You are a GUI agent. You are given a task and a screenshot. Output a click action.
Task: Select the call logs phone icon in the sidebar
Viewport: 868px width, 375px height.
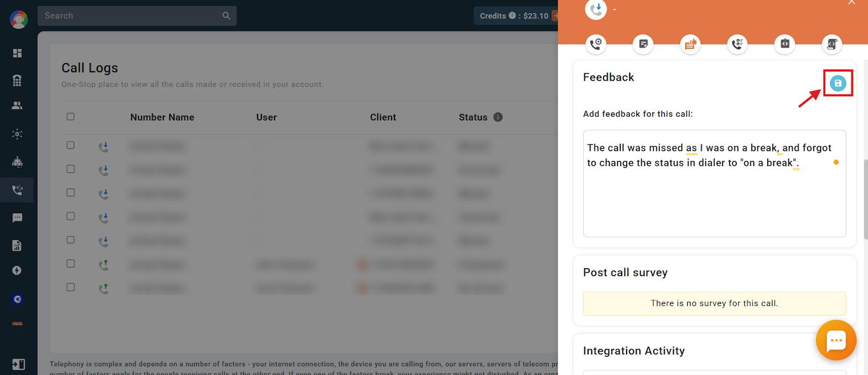click(x=17, y=190)
